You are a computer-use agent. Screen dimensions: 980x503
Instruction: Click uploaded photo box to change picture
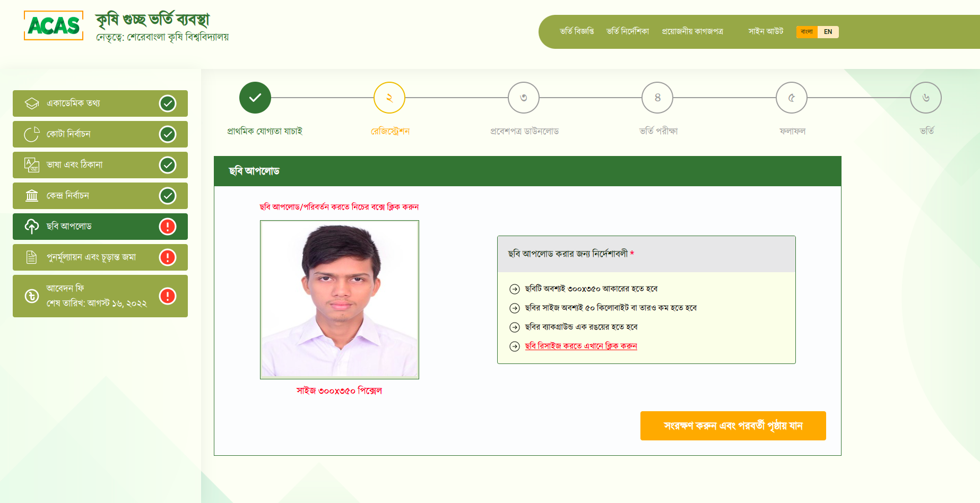coord(340,300)
